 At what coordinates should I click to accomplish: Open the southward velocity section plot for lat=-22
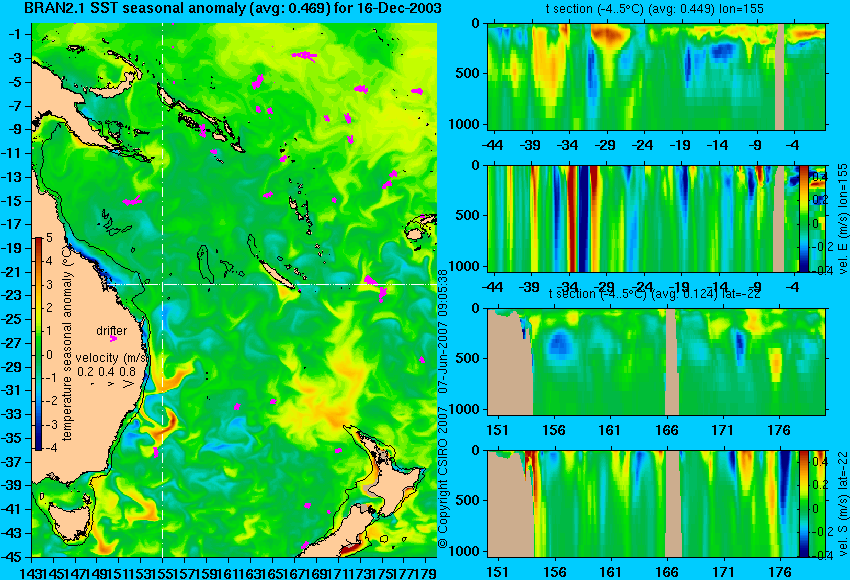click(656, 504)
